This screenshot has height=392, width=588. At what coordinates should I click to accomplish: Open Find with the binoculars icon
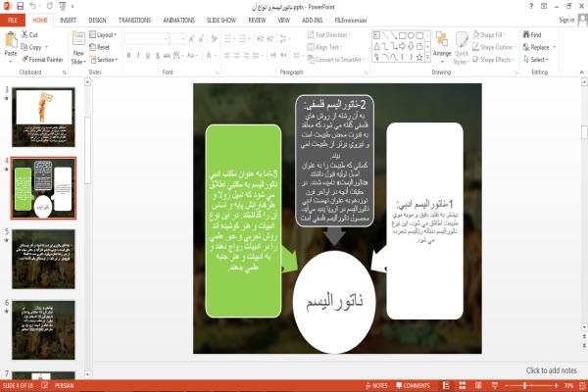pos(532,35)
